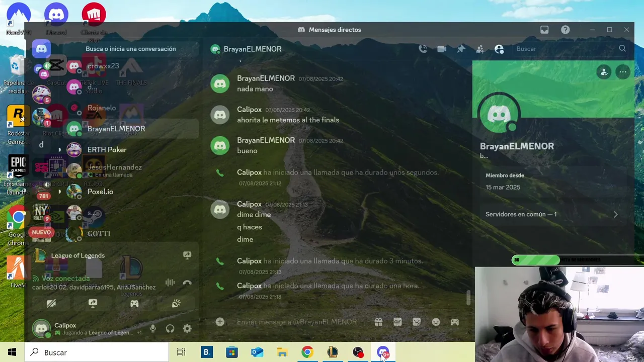
Task: Open more options on profile banner
Action: tap(623, 72)
